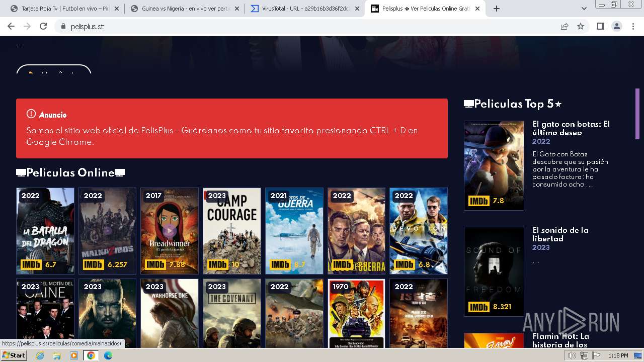Click the browser back arrow
644x362 pixels.
pos(11,26)
